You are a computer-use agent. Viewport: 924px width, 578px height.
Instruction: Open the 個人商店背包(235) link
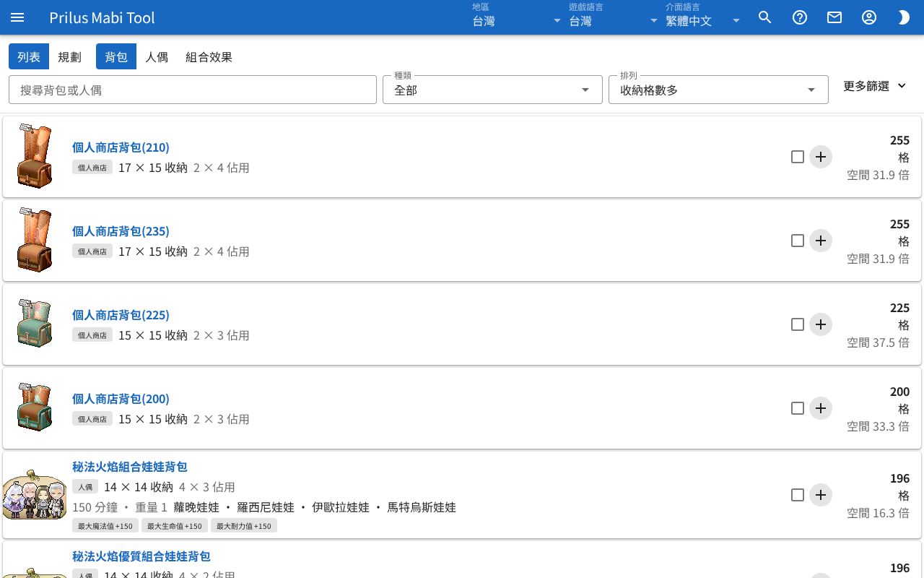121,231
